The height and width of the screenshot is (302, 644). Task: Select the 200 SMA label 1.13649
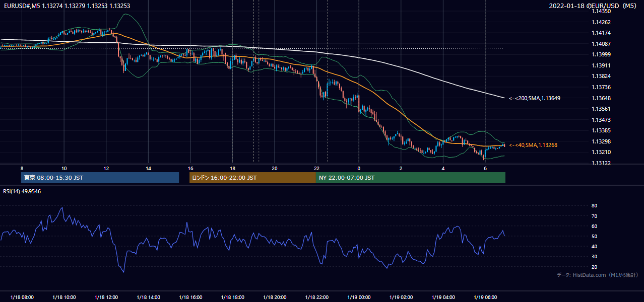click(x=535, y=98)
